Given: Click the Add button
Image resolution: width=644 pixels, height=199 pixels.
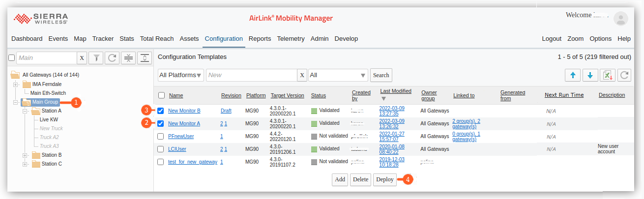Looking at the screenshot, I should coord(340,179).
